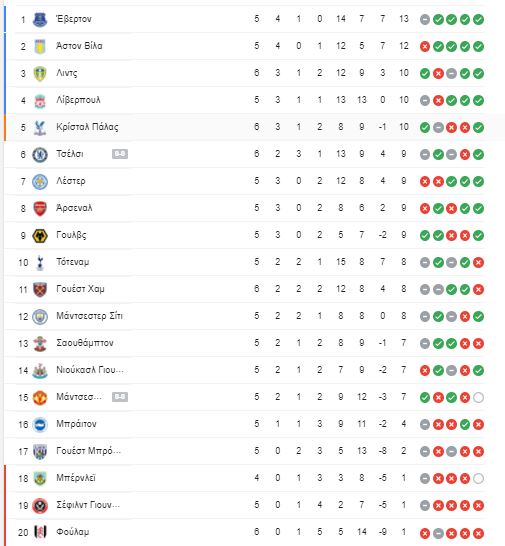Click the empty upcoming-match circle in Manchester United row

pos(479,397)
